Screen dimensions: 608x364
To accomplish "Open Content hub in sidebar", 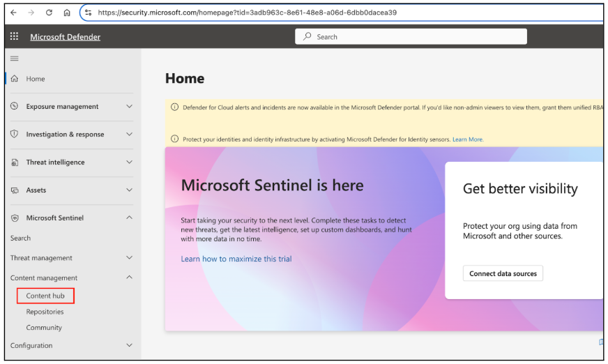I will click(x=45, y=296).
